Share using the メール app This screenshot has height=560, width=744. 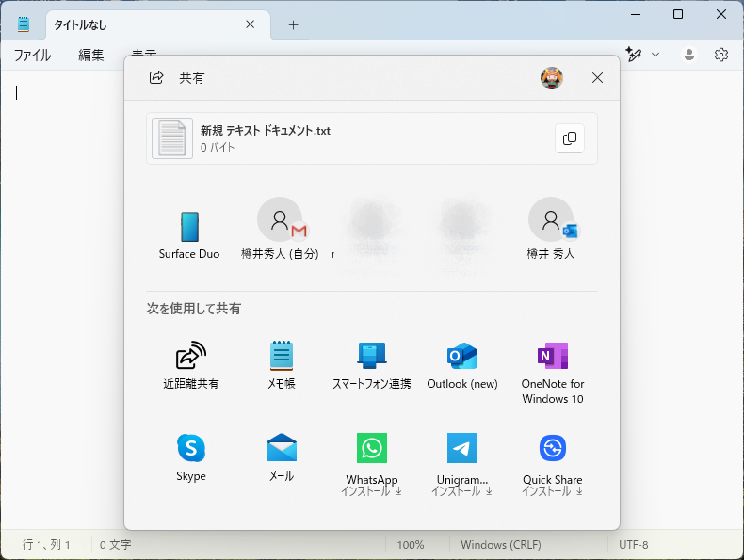282,457
